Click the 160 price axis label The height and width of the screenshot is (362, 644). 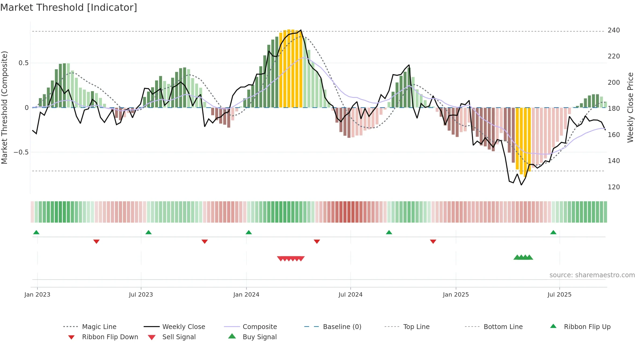[x=614, y=135]
